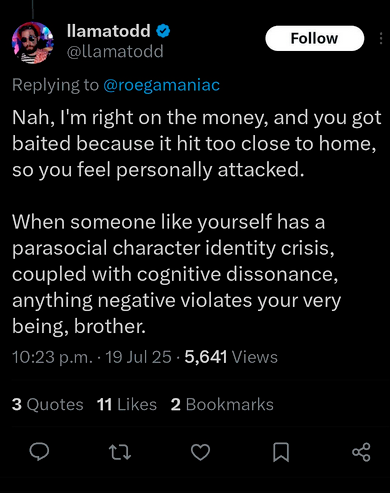Open the @llamatodd handle under the name
Screen dimensions: 390x493
point(115,51)
